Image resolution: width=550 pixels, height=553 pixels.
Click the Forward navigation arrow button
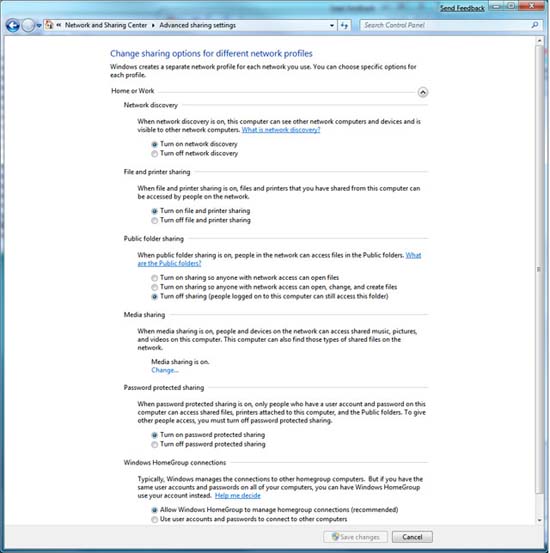point(28,25)
